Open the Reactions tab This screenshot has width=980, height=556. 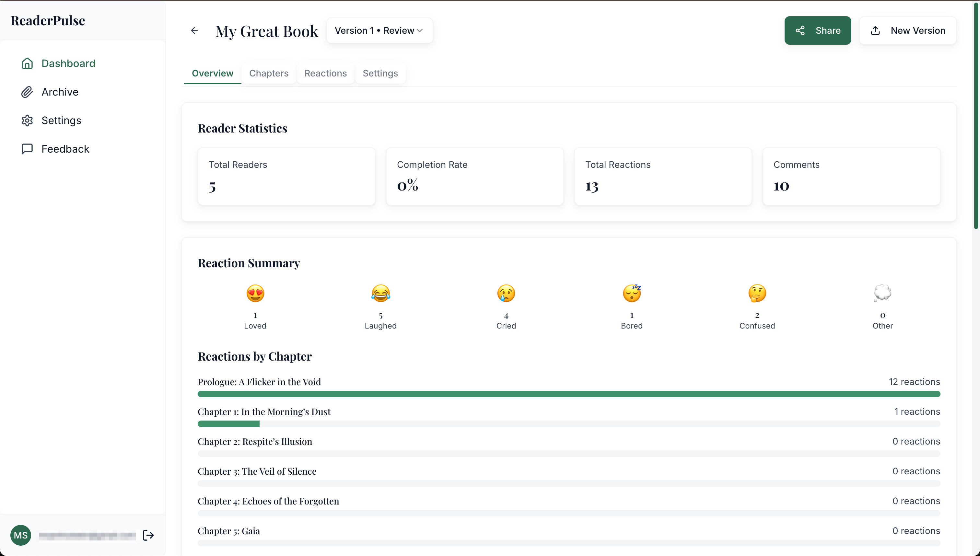pos(325,73)
